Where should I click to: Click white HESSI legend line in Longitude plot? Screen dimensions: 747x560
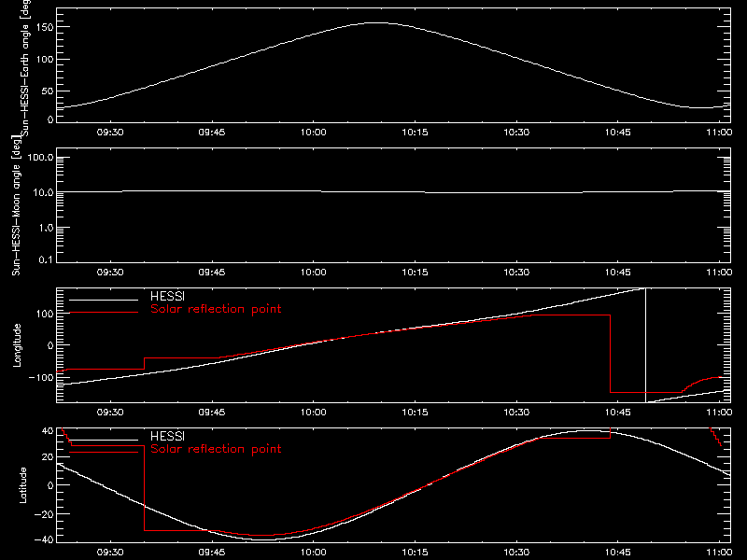[x=104, y=300]
